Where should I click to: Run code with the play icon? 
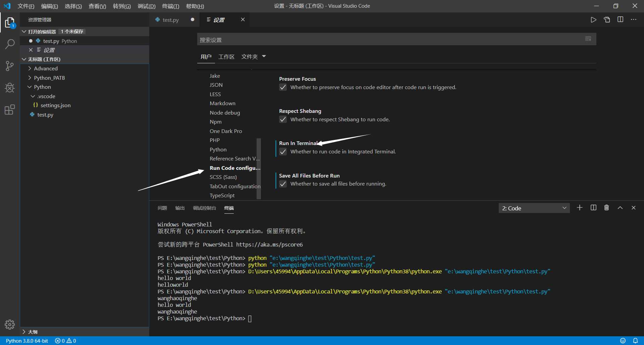tap(593, 20)
